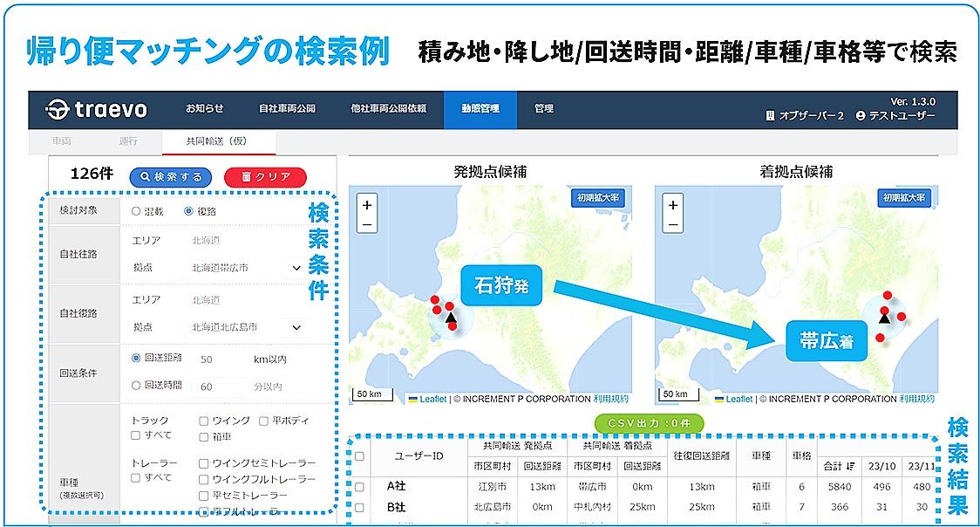Zoom out on the 着拠点候補 map

(x=672, y=224)
